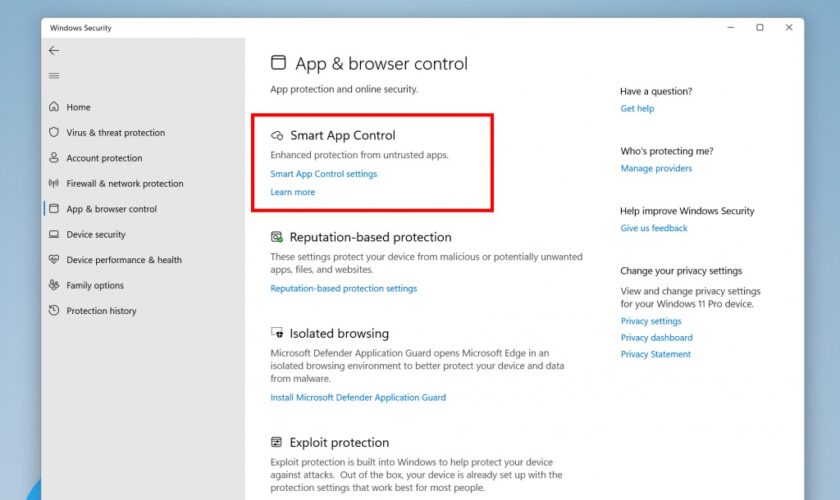Screen dimensions: 840x500
Task: Click the Get help link
Action: 637,108
